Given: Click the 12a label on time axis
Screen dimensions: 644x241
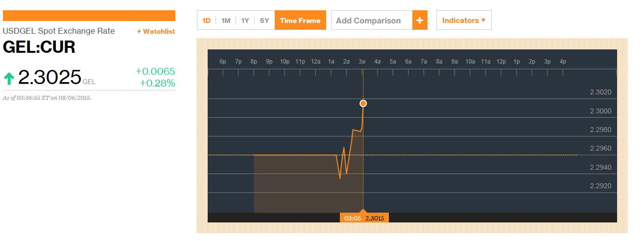Looking at the screenshot, I should [x=315, y=62].
